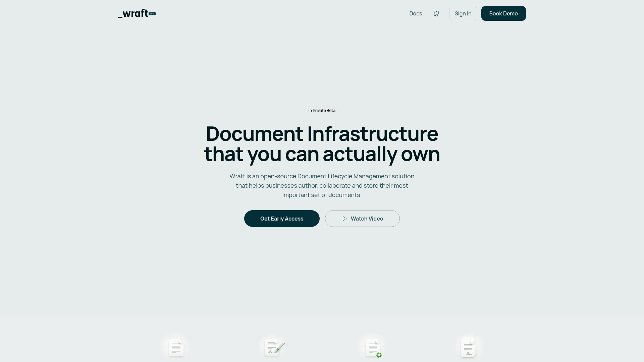644x362 pixels.
Task: Click the document with pen icon
Action: pyautogui.click(x=276, y=347)
